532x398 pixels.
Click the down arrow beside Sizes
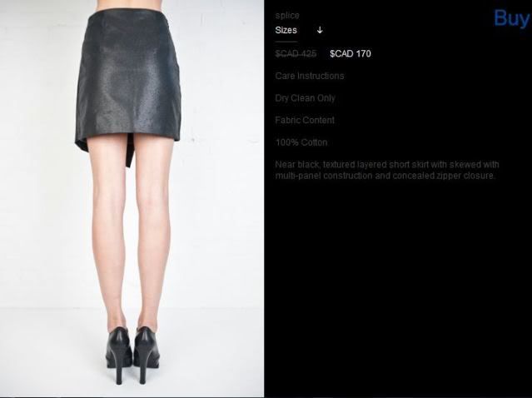[319, 30]
